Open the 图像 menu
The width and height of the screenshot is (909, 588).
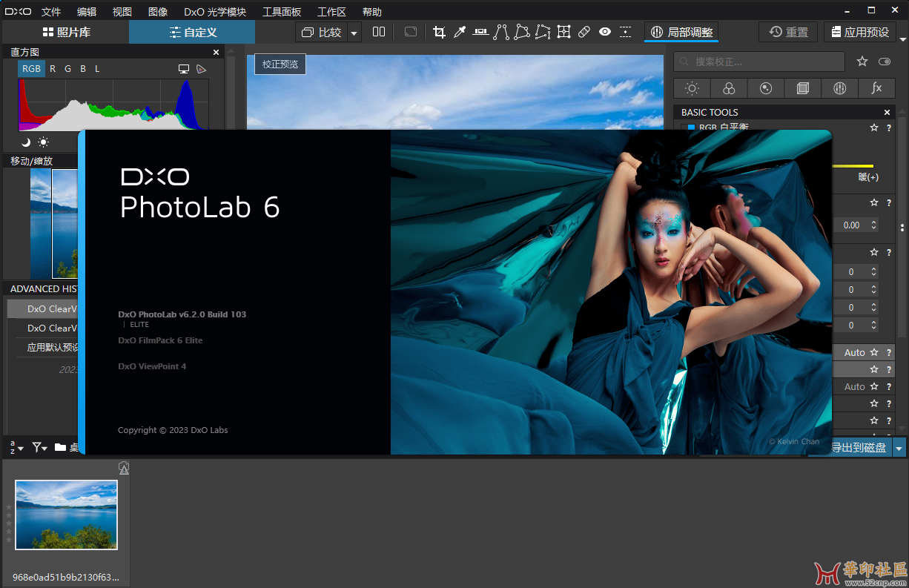tap(158, 12)
